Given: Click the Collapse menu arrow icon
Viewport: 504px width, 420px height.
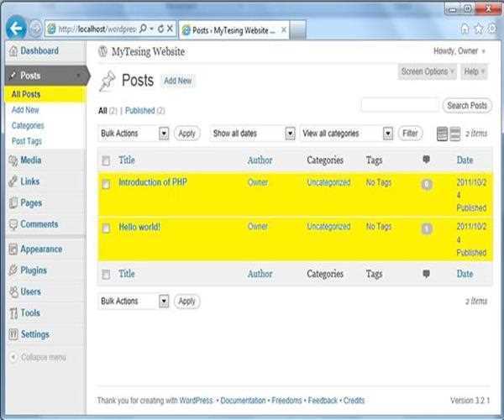Looking at the screenshot, I should 13,357.
